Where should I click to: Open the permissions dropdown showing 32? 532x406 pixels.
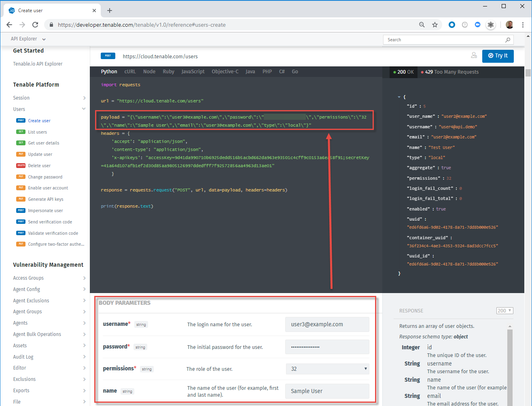coord(327,369)
